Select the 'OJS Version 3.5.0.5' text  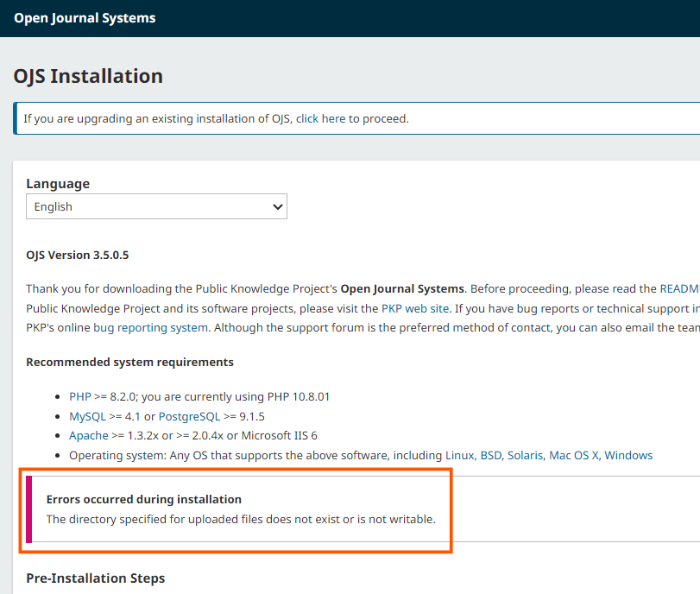(x=77, y=255)
